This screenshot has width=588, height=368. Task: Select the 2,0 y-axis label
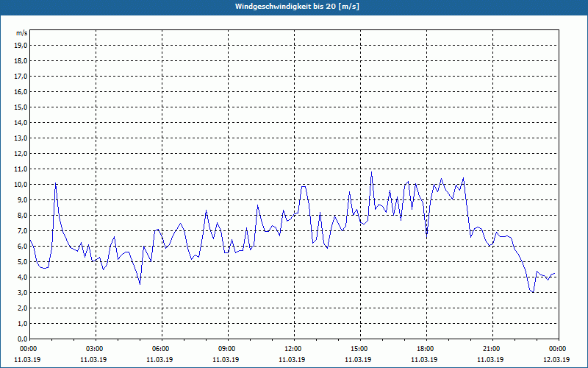coord(22,308)
